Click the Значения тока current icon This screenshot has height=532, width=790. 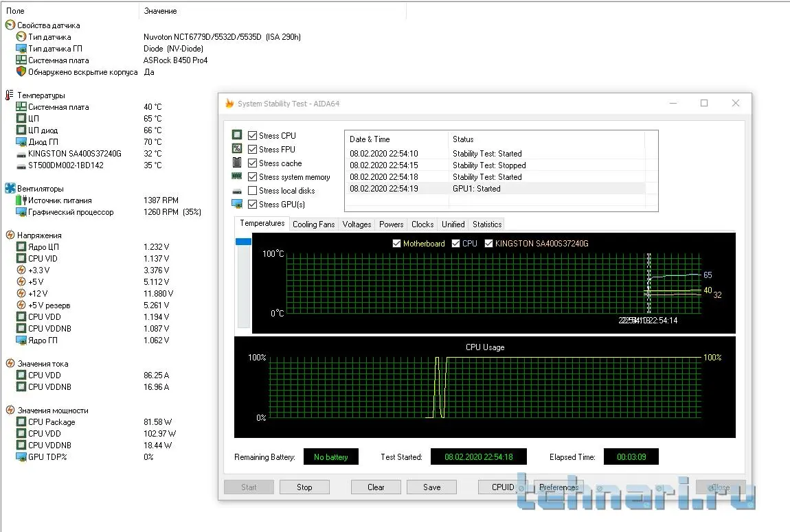(10, 363)
